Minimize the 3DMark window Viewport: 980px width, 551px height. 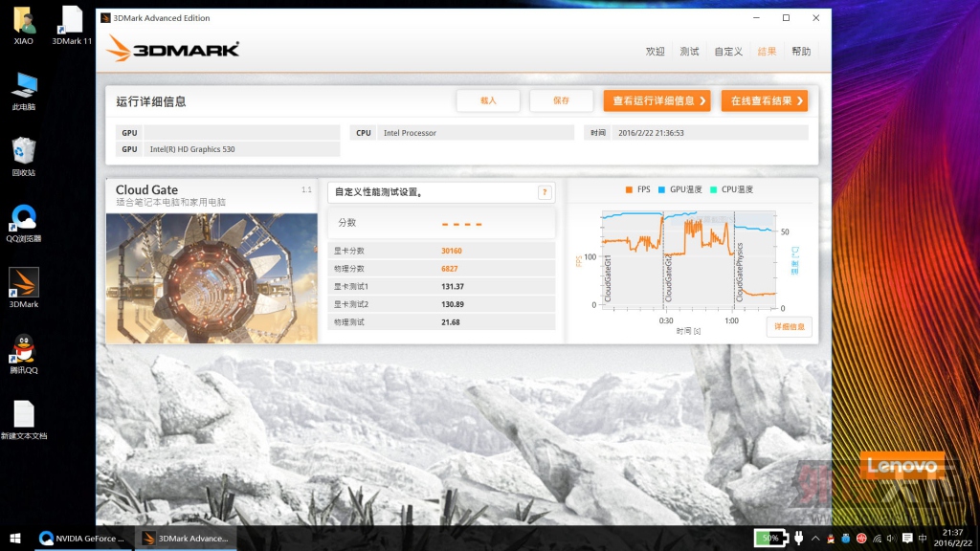[756, 17]
